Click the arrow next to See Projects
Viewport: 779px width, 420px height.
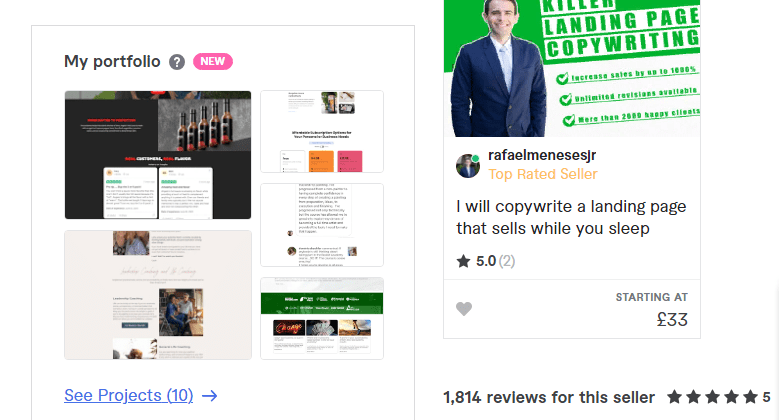(210, 396)
